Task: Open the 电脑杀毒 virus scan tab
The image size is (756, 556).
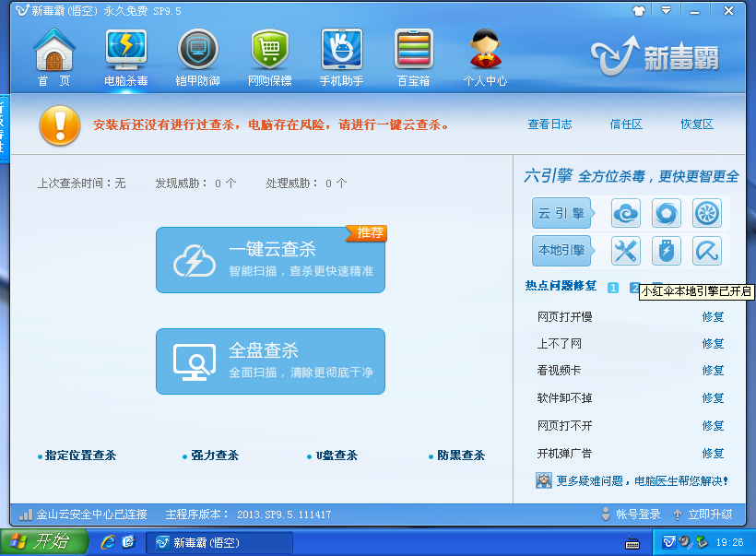Action: coord(125,57)
